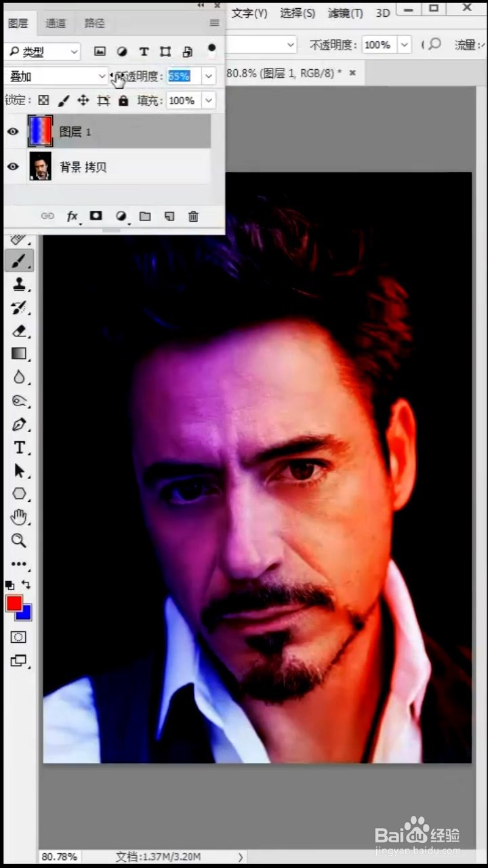The width and height of the screenshot is (488, 868).
Task: Switch to 通道 tab
Action: (x=56, y=23)
